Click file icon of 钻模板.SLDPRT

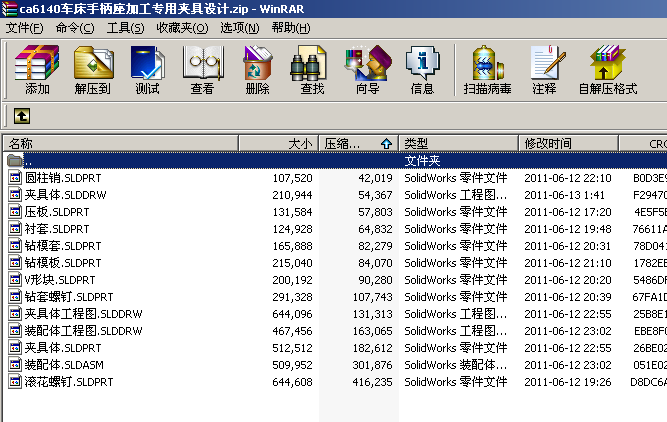tap(15, 262)
